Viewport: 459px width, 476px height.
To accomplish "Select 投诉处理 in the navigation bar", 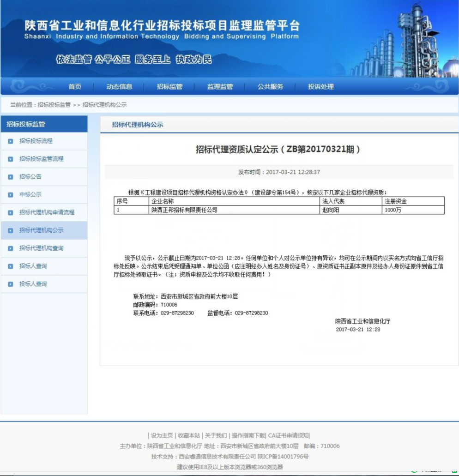I will click(320, 87).
